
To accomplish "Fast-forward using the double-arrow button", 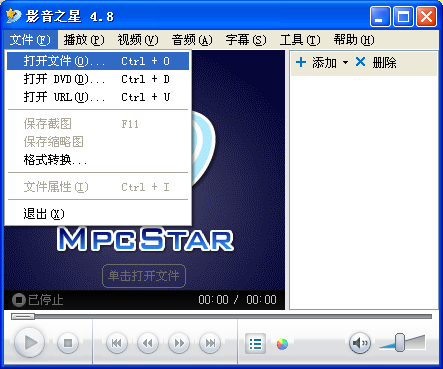I will (179, 343).
